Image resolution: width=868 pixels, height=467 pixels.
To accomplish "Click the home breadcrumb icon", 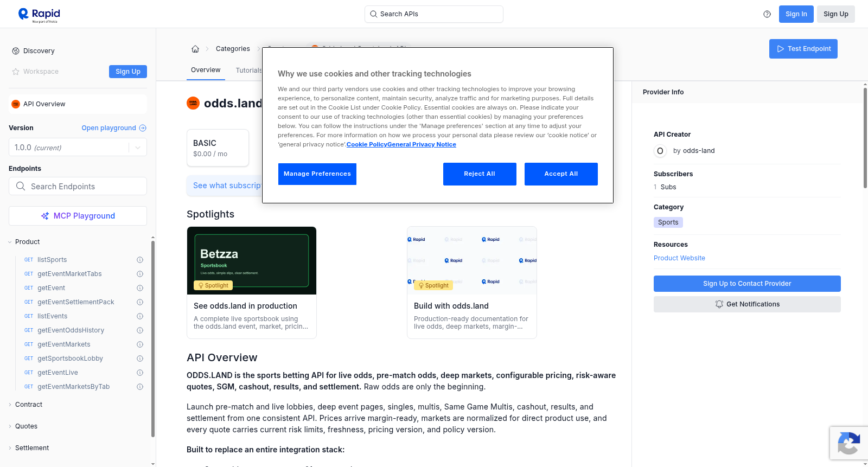I will (x=195, y=49).
